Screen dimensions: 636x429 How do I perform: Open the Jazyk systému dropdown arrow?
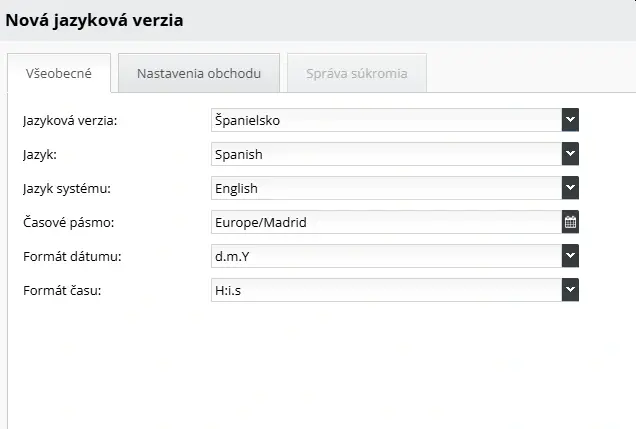[570, 188]
